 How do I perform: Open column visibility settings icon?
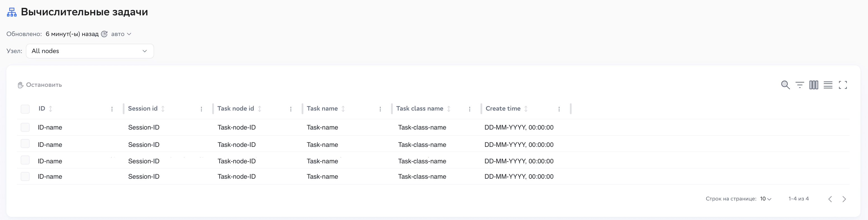point(814,85)
